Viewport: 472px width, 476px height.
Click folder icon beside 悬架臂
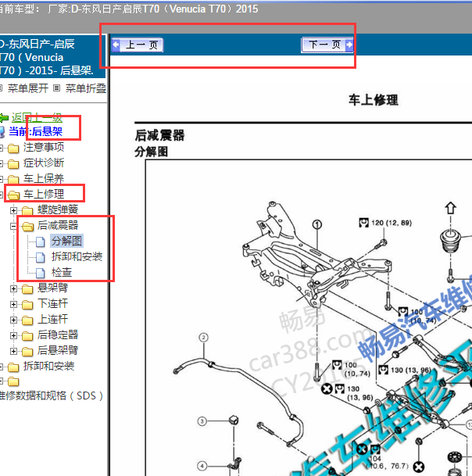(27, 289)
